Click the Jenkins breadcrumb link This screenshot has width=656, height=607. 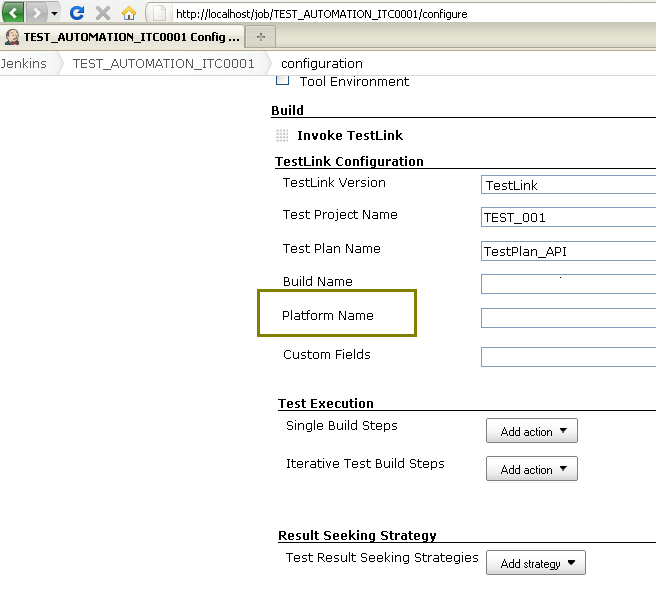(24, 63)
